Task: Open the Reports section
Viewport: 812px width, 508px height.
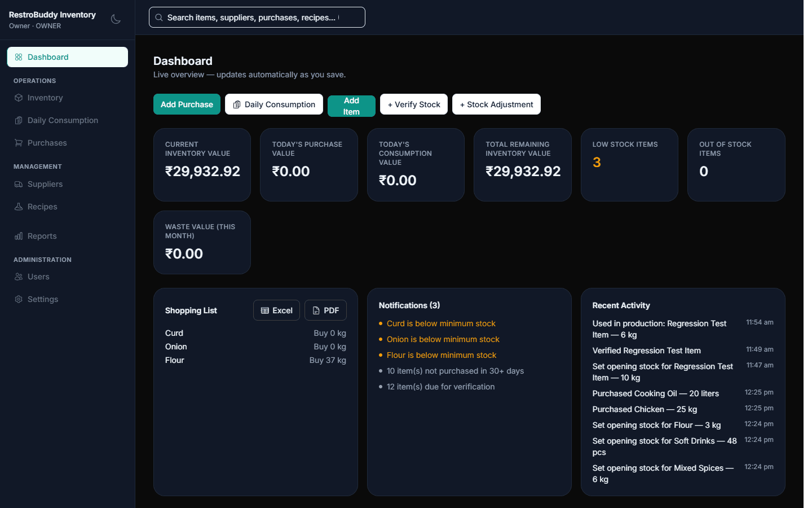Action: pos(68,236)
